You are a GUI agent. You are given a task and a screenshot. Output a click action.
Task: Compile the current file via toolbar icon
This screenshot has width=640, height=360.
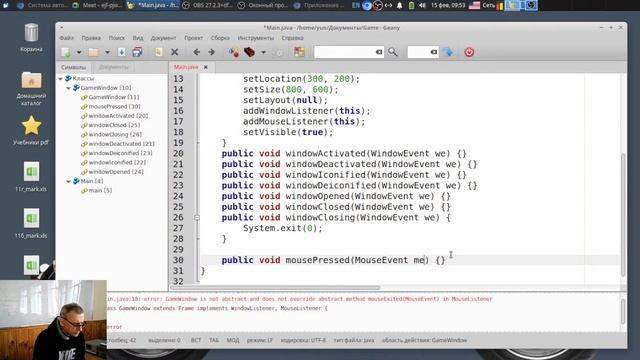click(x=234, y=52)
